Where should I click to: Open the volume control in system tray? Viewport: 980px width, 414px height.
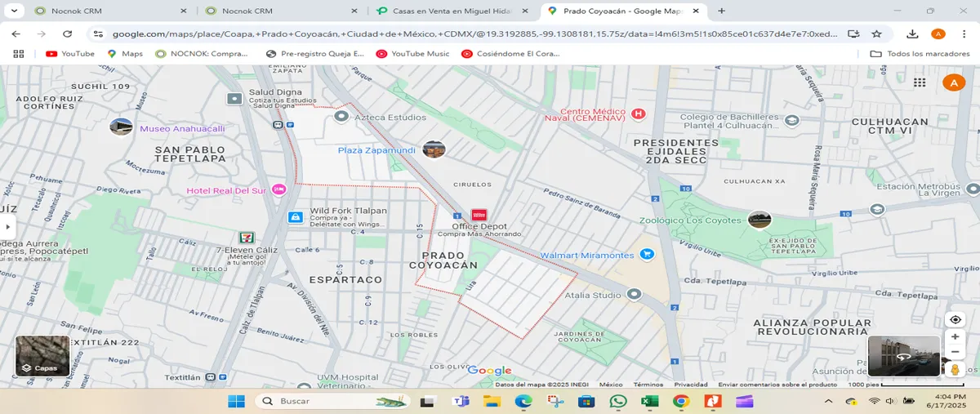[889, 401]
